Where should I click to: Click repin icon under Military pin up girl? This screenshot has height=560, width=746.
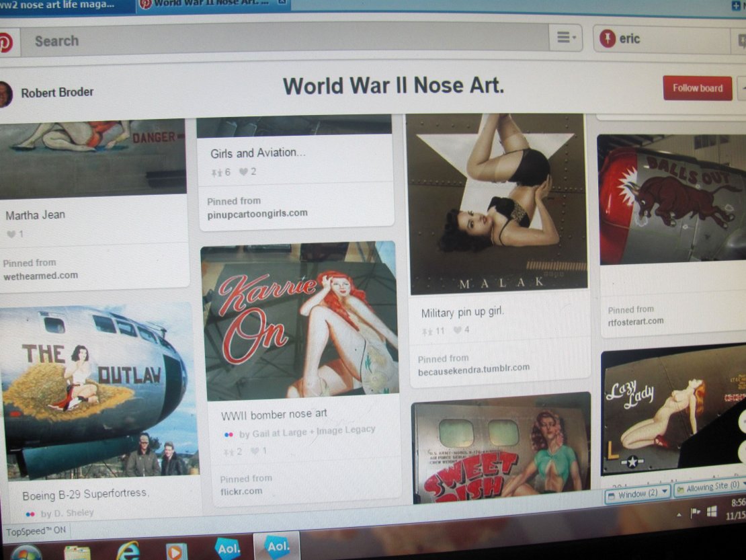[427, 331]
